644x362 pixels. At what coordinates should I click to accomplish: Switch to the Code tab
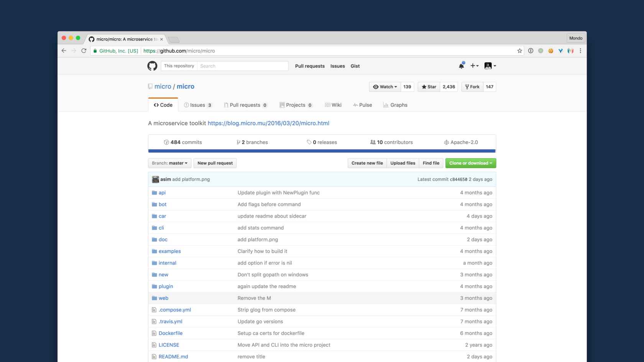[x=163, y=105]
